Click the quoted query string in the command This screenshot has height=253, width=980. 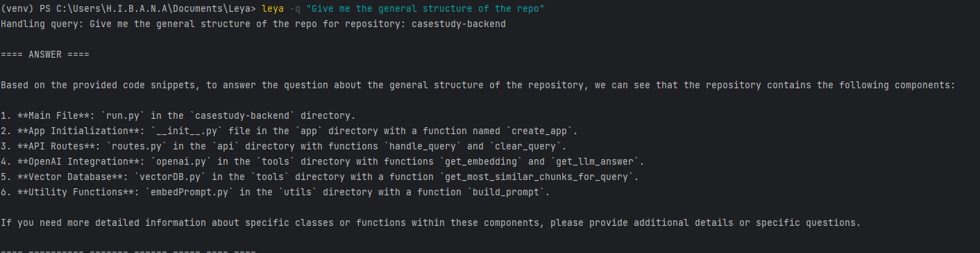click(425, 9)
